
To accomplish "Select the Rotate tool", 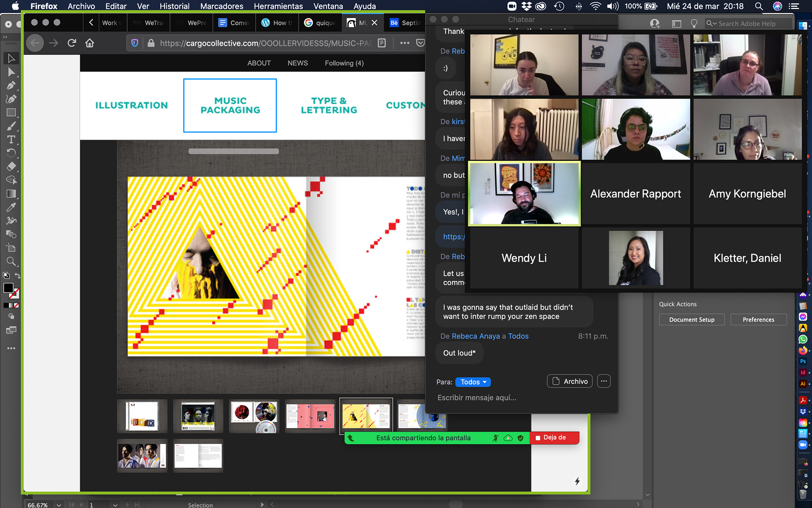I will 11,153.
